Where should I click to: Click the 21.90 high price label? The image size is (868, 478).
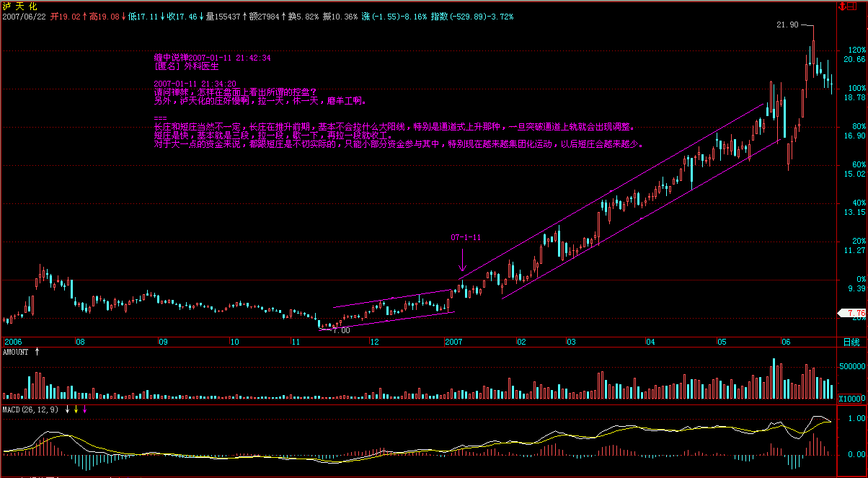click(787, 25)
